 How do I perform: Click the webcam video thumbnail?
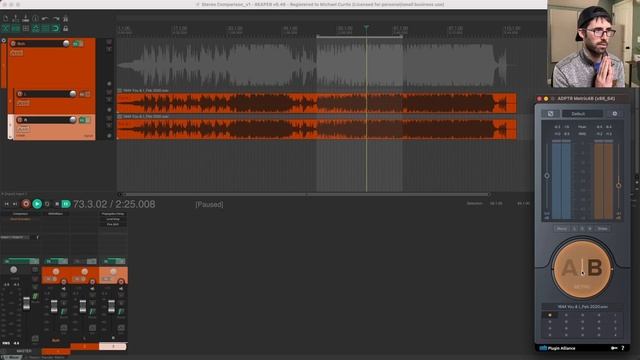coord(593,44)
